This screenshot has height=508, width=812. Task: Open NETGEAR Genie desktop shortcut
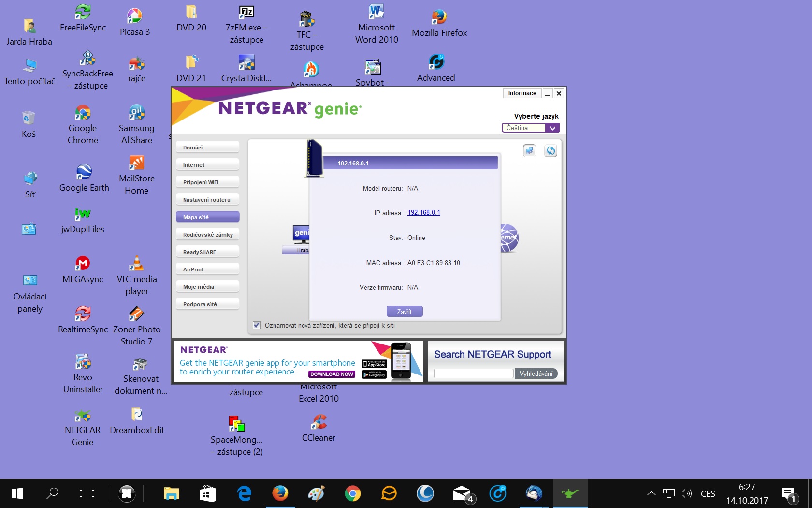(x=83, y=416)
